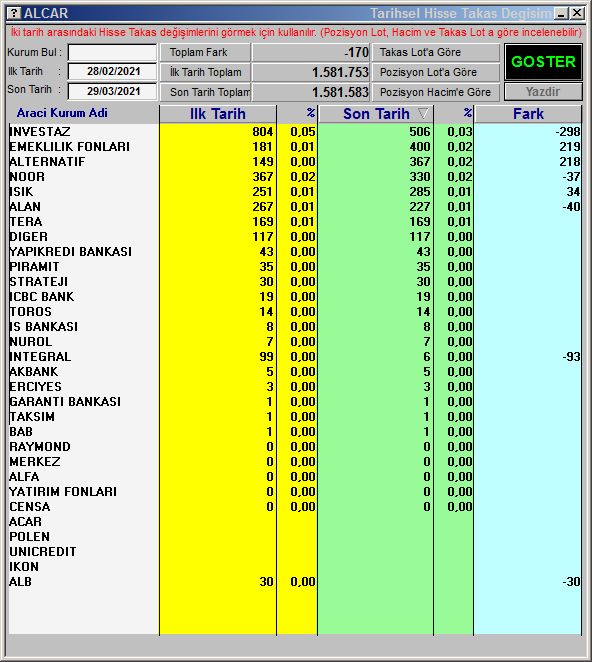Click ALB Fark value -30

(571, 582)
